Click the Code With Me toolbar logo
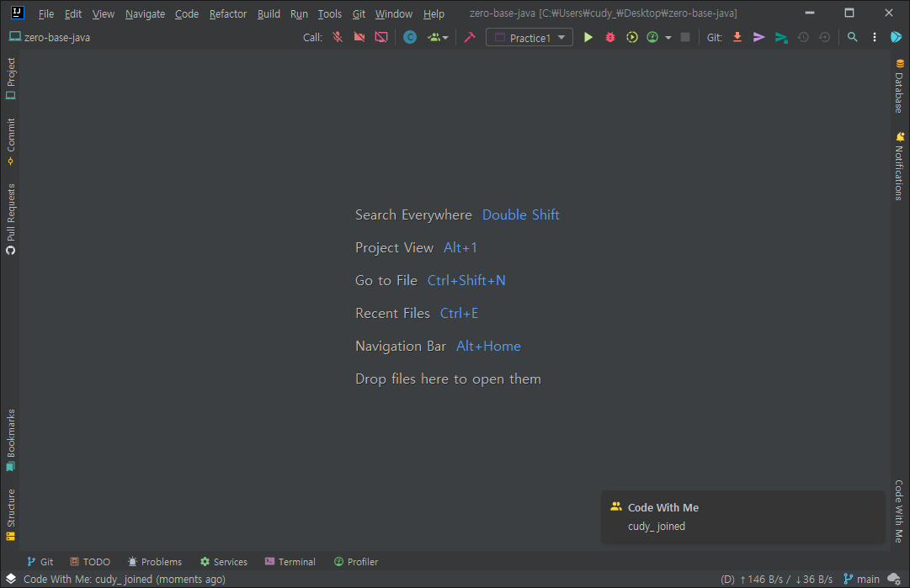This screenshot has width=910, height=588. [x=896, y=37]
